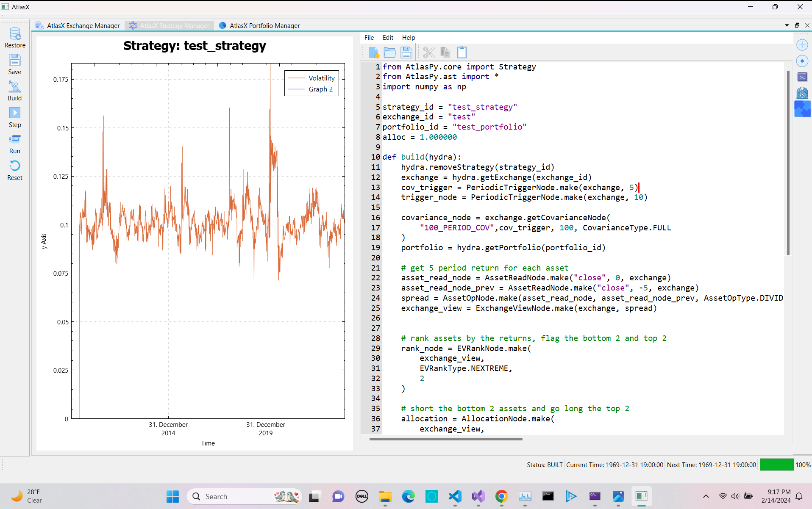The image size is (812, 509).
Task: Click the taskbar Search box
Action: point(245,496)
